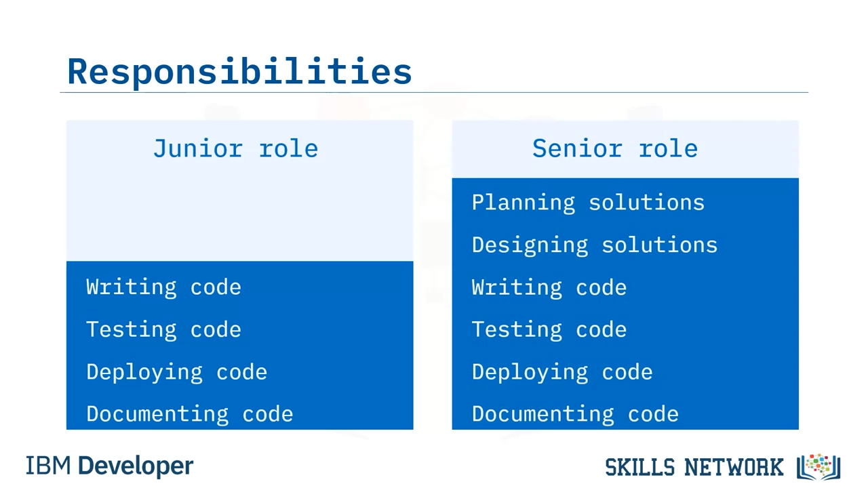Choose Documenting code under Senior role

(575, 414)
